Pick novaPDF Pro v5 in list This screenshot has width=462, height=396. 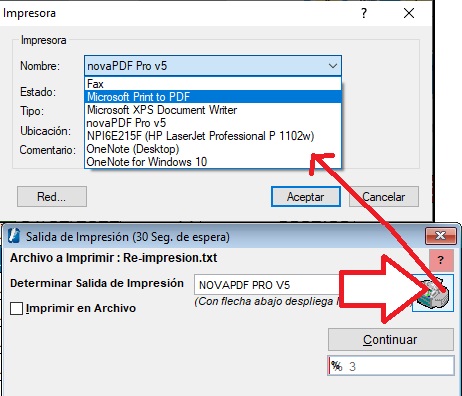tap(213, 123)
